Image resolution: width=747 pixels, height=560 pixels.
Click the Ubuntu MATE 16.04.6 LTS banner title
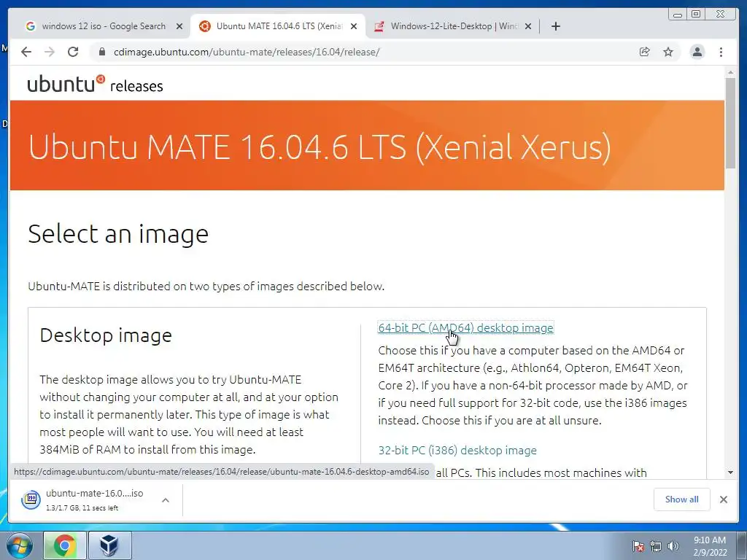[x=320, y=147]
